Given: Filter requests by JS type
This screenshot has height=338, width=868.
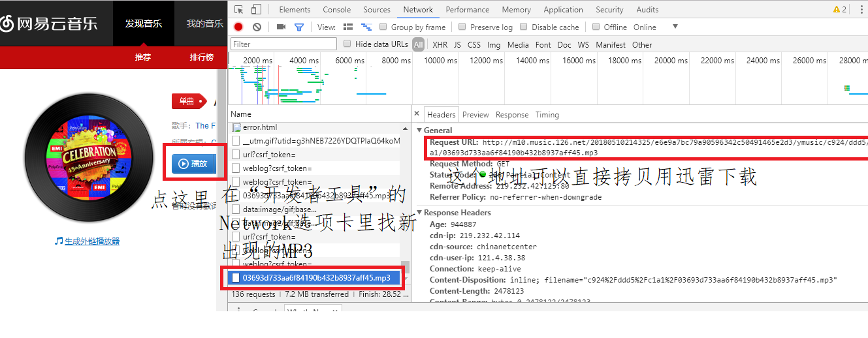Looking at the screenshot, I should [457, 45].
